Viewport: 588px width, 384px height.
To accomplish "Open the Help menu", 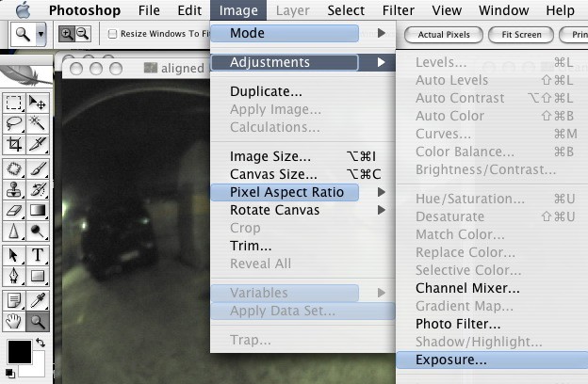I will [x=561, y=10].
